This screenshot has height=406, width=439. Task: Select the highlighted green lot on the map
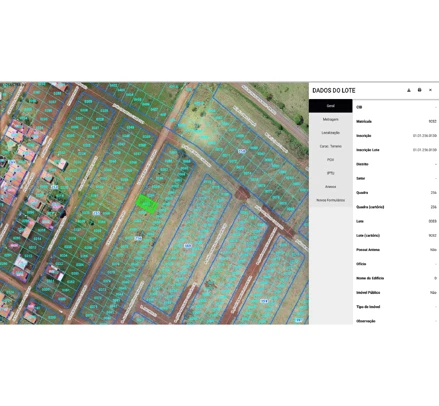coord(147,203)
